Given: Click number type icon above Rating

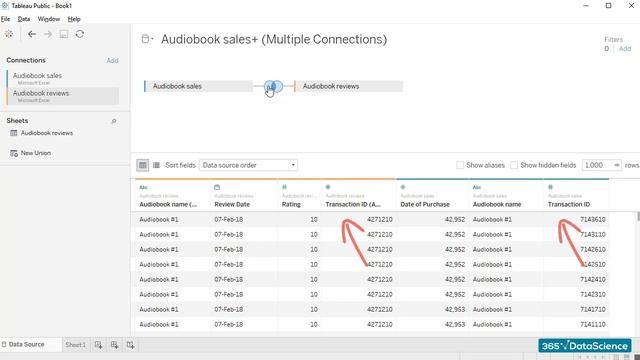Looking at the screenshot, I should [x=284, y=187].
